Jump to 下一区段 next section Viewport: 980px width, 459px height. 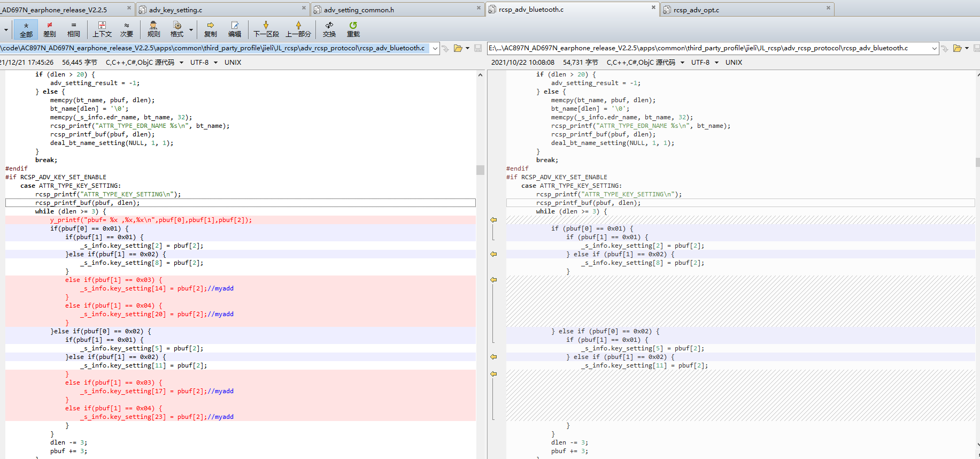click(266, 29)
